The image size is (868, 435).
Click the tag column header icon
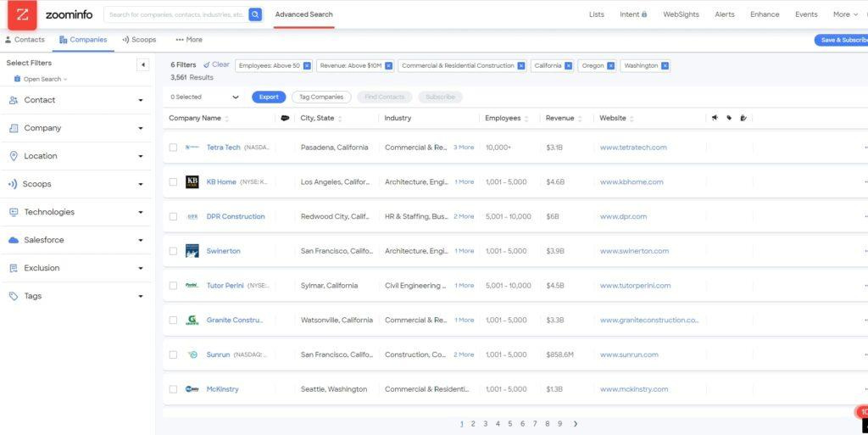(729, 118)
